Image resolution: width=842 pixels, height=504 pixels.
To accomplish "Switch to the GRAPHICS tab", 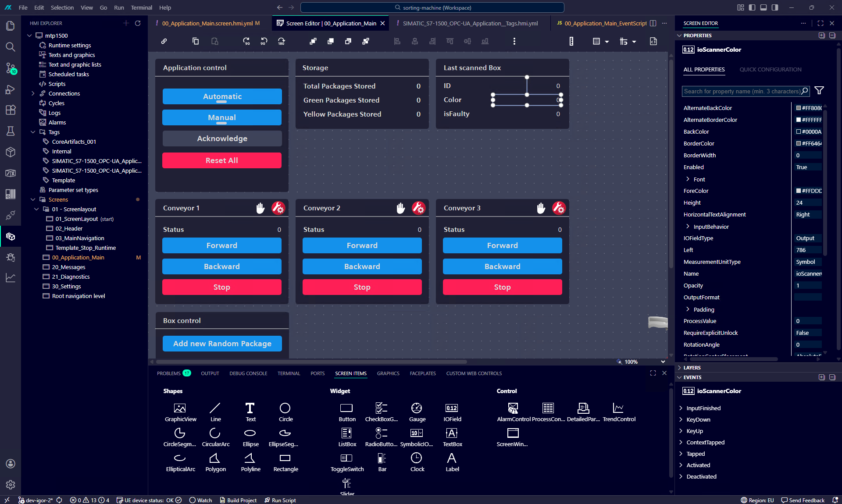I will 388,373.
